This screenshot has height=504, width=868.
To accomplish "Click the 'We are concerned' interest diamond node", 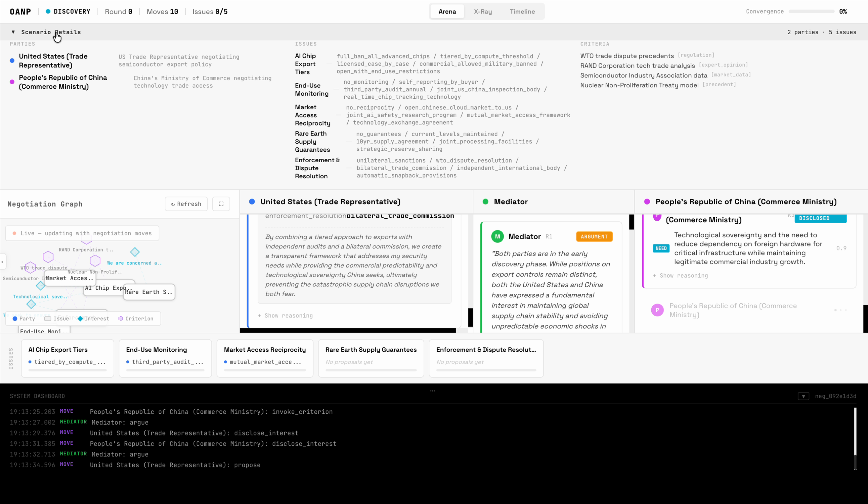I will [135, 252].
